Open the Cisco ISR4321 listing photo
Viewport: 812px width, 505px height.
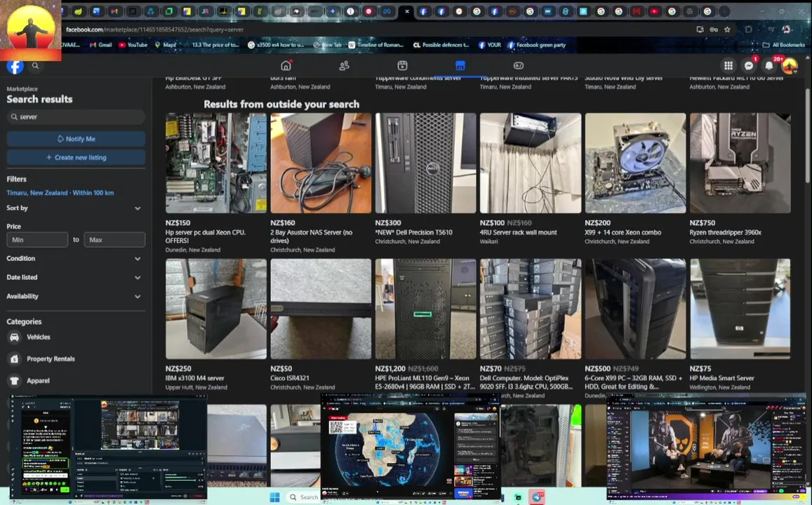coord(321,309)
